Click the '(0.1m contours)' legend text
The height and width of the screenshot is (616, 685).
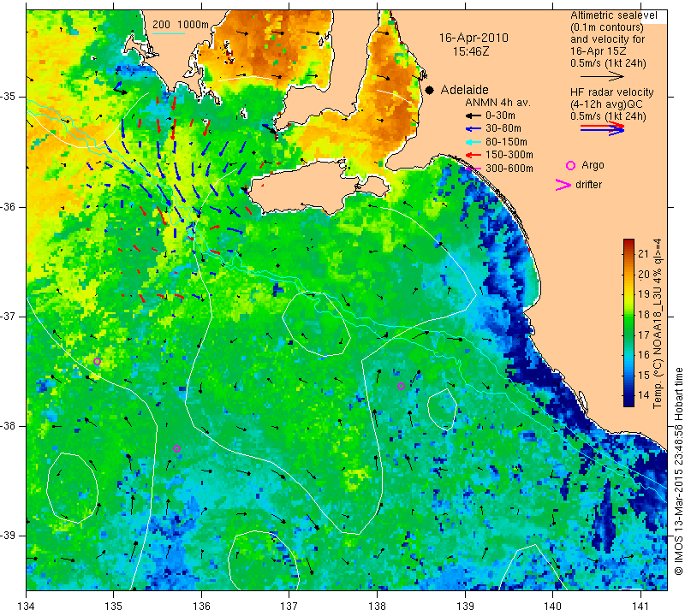coord(607,27)
